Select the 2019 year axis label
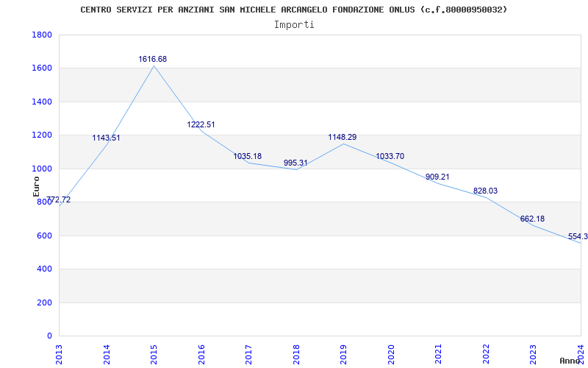The height and width of the screenshot is (368, 588). (x=343, y=354)
